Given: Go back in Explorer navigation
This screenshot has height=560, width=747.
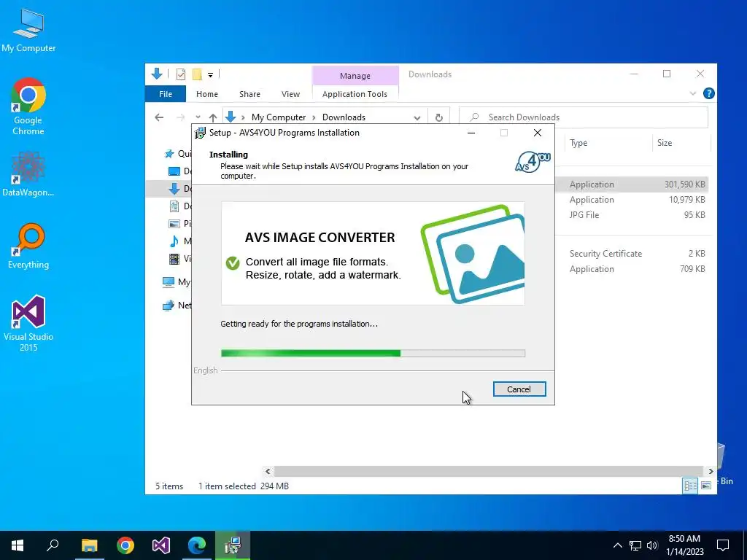Looking at the screenshot, I should 159,117.
